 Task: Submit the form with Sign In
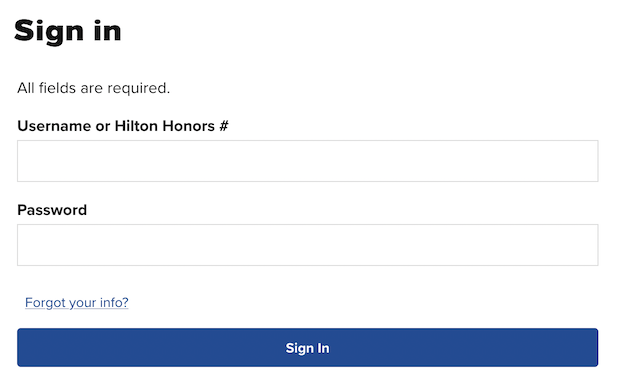pyautogui.click(x=307, y=347)
